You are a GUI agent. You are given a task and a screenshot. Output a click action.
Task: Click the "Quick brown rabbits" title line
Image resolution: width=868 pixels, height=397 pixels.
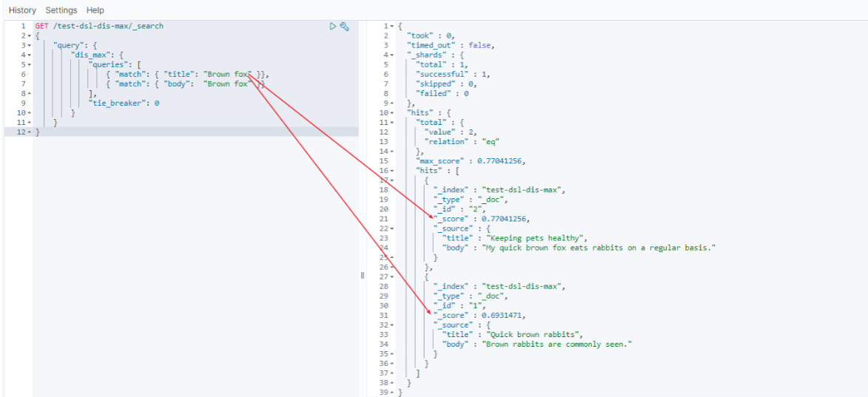tap(512, 335)
